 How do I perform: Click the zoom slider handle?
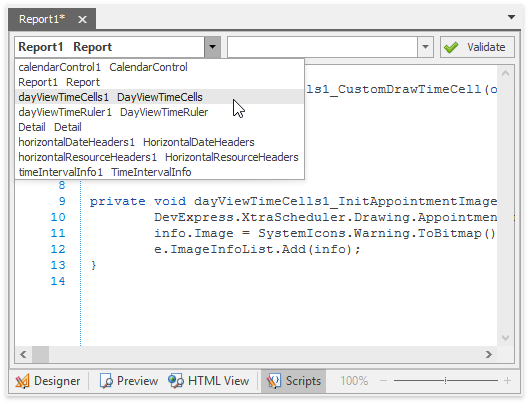[x=445, y=381]
